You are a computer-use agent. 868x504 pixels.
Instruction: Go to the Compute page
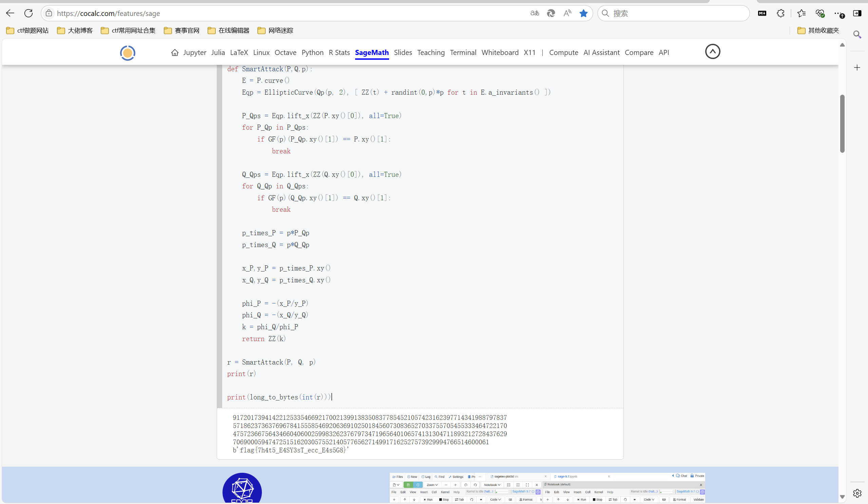pos(563,52)
